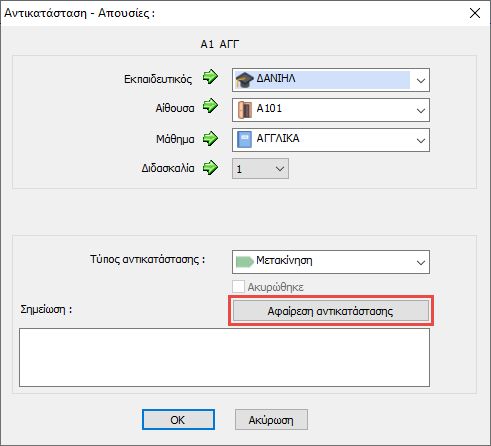Image resolution: width=491 pixels, height=446 pixels.
Task: Expand the Τύπος αντικατάστασης dropdown arrow
Action: (421, 262)
